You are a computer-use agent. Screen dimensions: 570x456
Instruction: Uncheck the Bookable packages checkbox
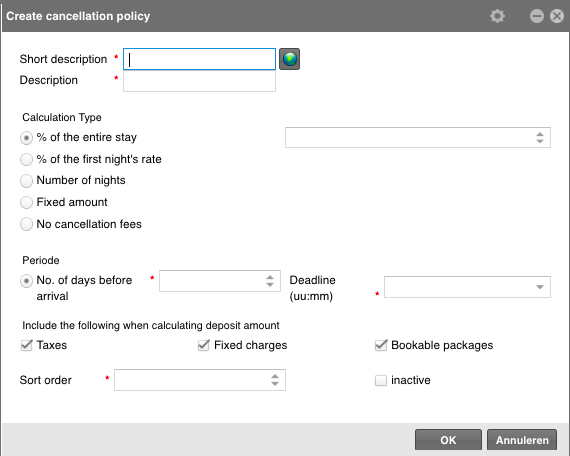tap(381, 345)
